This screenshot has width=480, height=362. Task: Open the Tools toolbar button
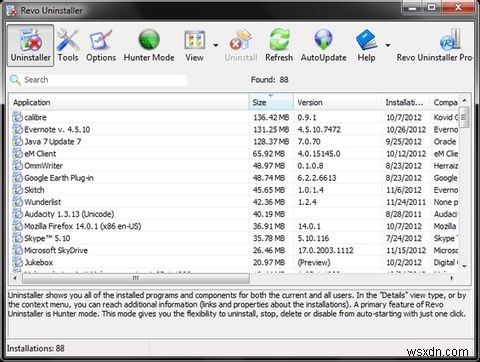[68, 46]
